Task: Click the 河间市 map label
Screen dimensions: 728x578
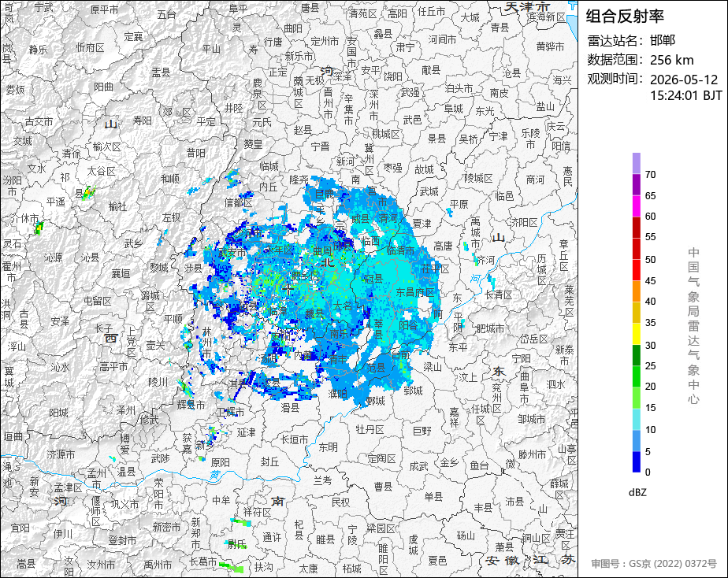Action: tap(442, 39)
